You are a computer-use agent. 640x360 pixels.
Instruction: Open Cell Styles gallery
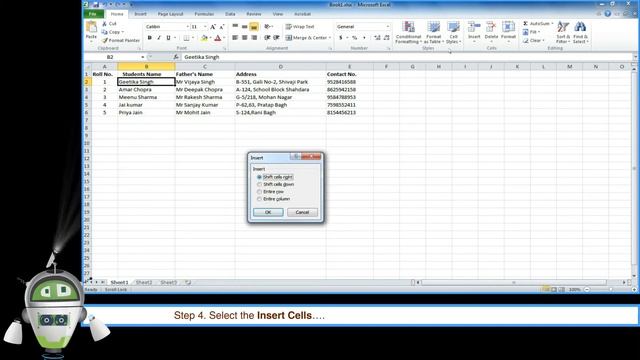[453, 32]
